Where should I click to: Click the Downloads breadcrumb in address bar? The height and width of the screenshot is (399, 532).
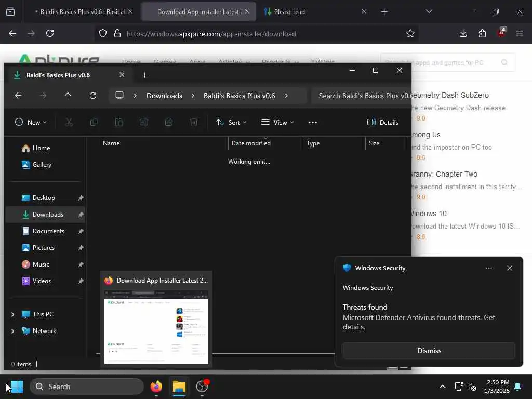pyautogui.click(x=164, y=96)
